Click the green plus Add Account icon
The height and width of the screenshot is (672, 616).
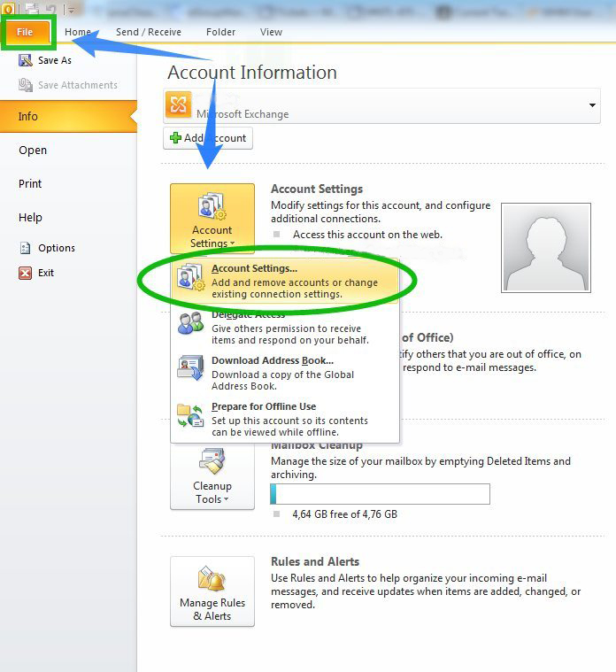(175, 137)
